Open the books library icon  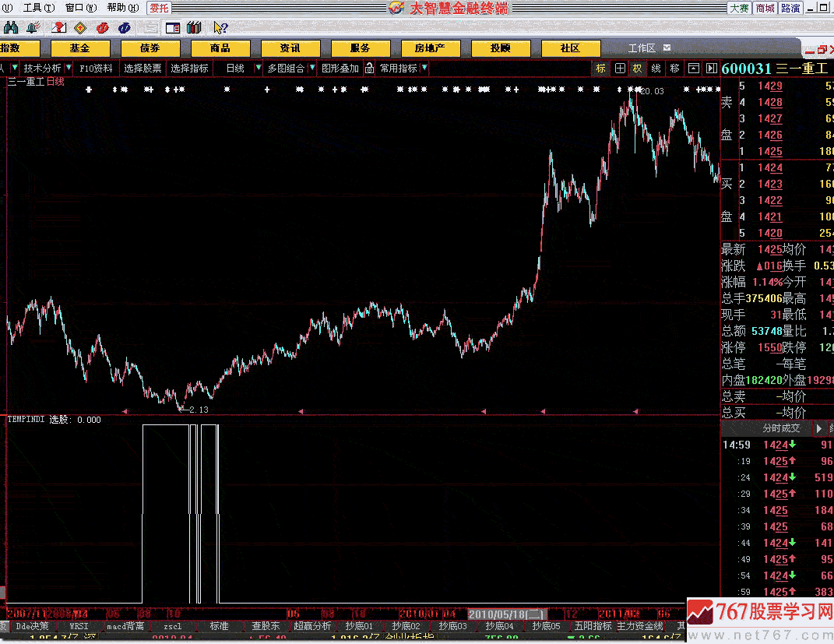194,28
